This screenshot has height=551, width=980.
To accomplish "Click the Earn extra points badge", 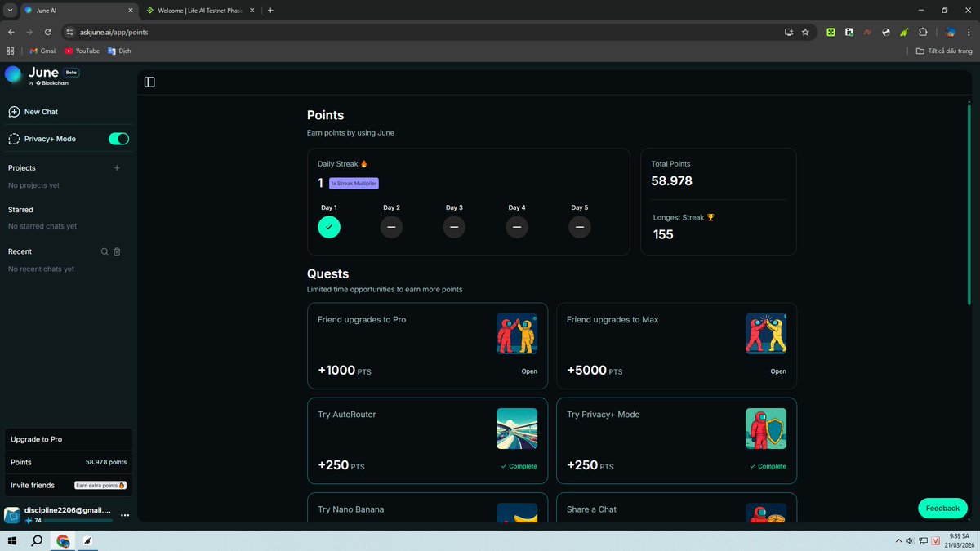I will pyautogui.click(x=100, y=485).
